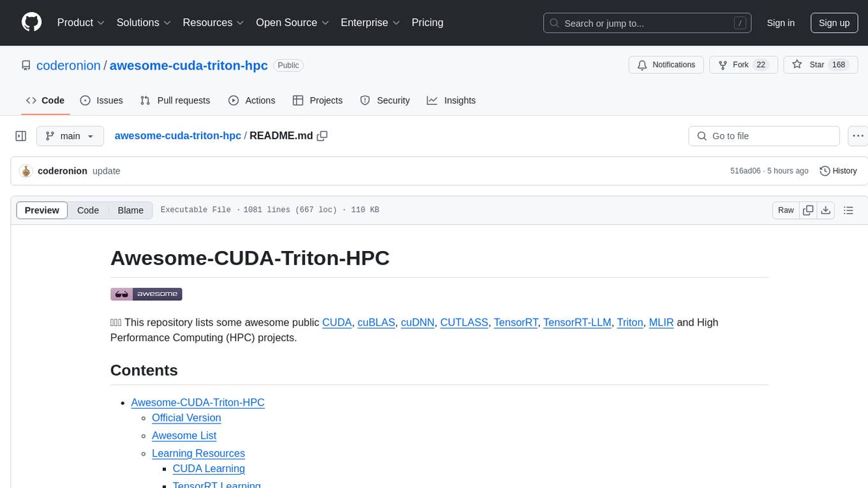Image resolution: width=868 pixels, height=488 pixels.
Task: Expand the Solutions menu
Action: (144, 22)
